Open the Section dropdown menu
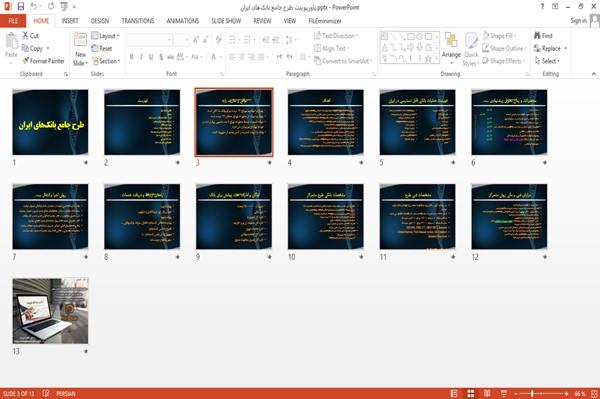This screenshot has height=399, width=600. point(106,61)
